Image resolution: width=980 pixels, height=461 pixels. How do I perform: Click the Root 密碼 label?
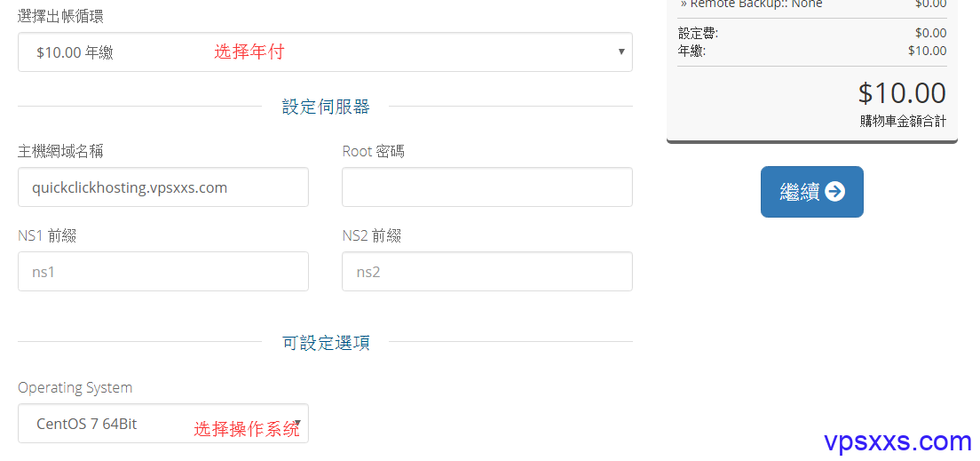pyautogui.click(x=373, y=151)
